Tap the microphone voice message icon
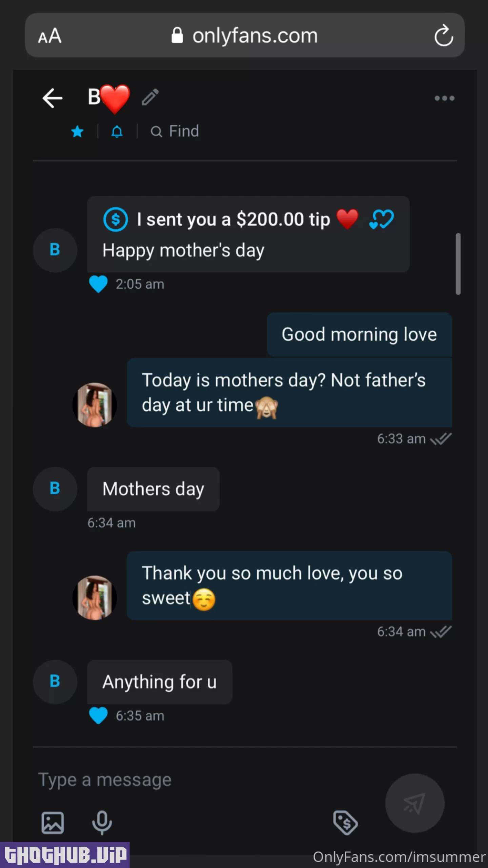 point(102,823)
